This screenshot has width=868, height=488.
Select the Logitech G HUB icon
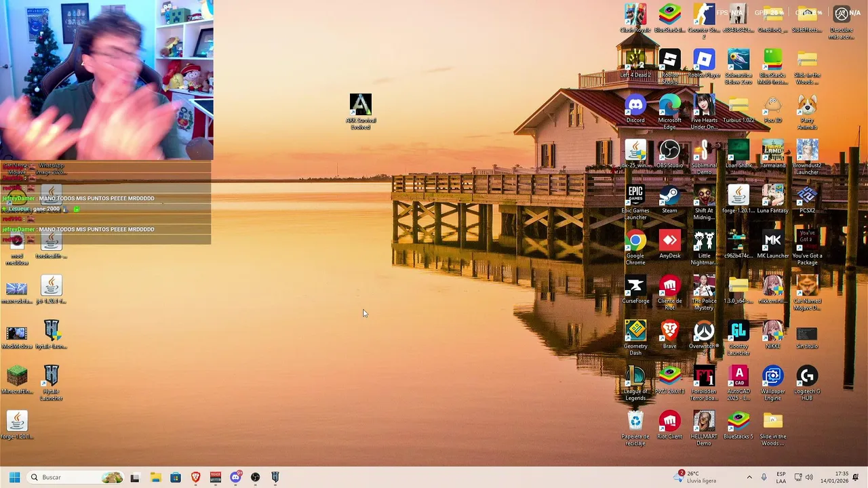(x=807, y=384)
